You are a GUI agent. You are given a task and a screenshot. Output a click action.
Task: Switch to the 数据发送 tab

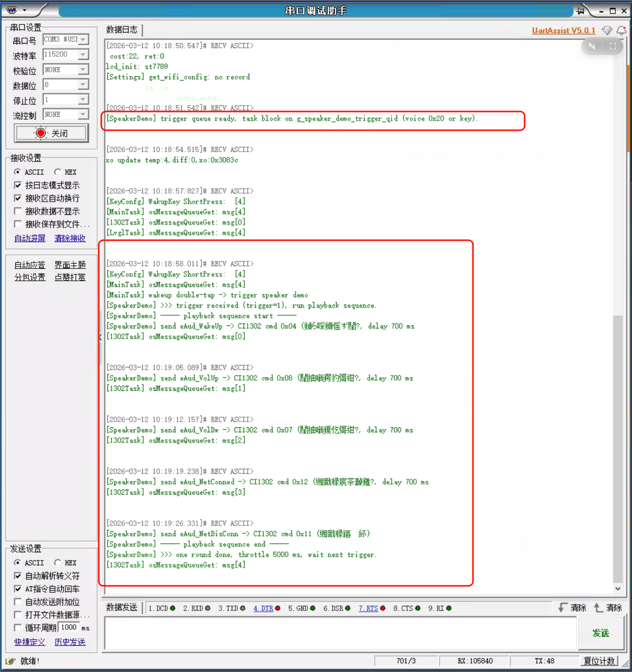[122, 608]
